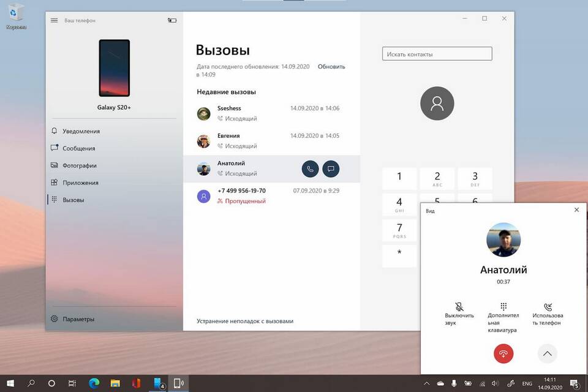Open the hamburger menu in Your Phone
Screen dimensions: 588x392
pyautogui.click(x=55, y=20)
